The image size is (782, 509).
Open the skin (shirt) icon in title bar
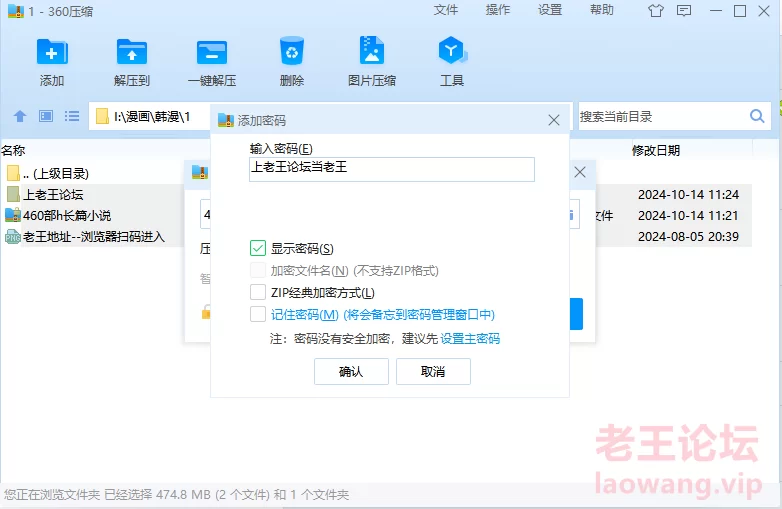[x=656, y=10]
